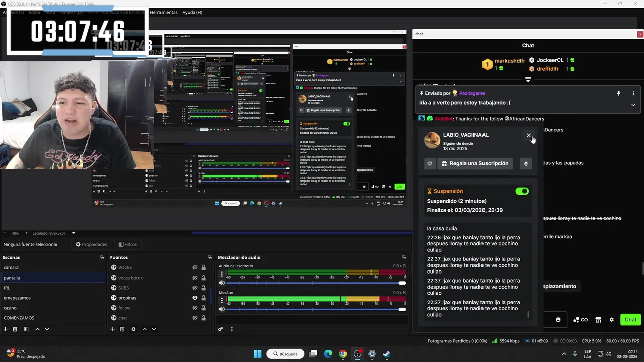Close LABIO_VAGIINAAL user card
Image resolution: width=644 pixels, height=362 pixels.
point(529,135)
